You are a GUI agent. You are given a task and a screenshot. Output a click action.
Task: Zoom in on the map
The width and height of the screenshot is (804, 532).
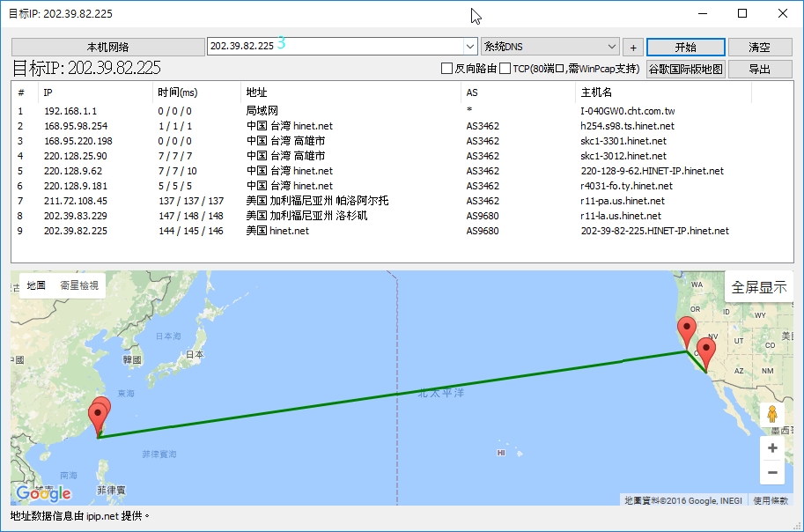tap(772, 448)
